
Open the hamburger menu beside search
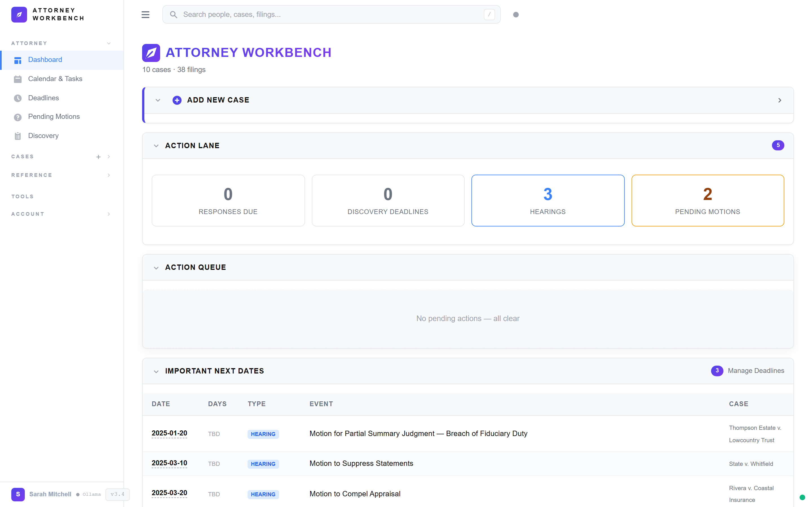tap(145, 14)
